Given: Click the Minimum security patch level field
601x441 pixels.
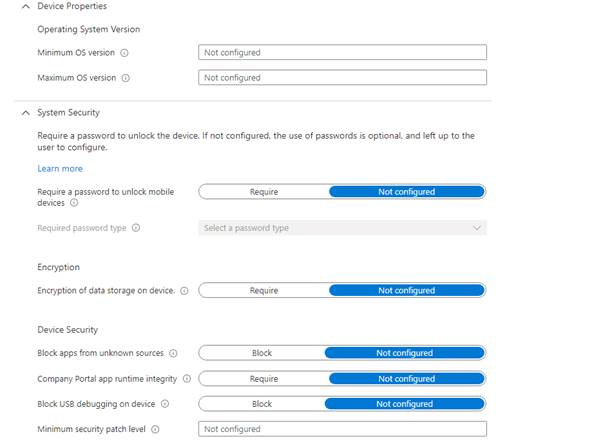Looking at the screenshot, I should 342,429.
